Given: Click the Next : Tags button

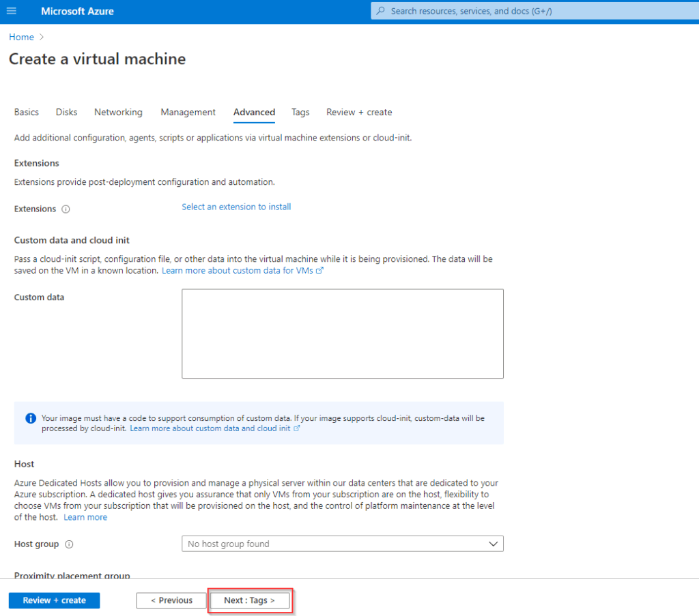Looking at the screenshot, I should point(250,600).
